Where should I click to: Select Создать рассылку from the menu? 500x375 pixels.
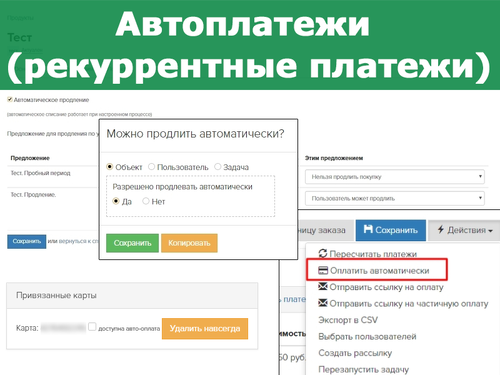(355, 353)
